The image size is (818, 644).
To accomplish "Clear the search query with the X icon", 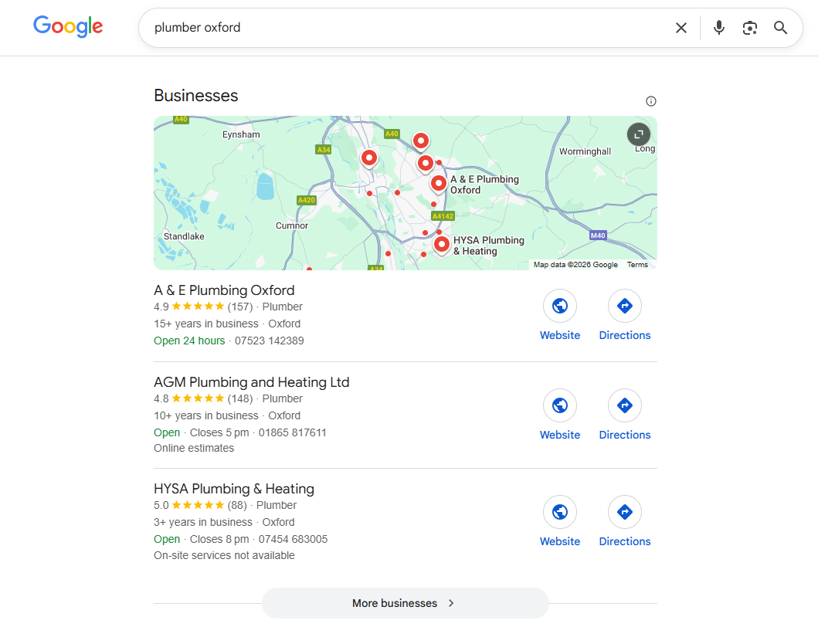I will point(681,27).
